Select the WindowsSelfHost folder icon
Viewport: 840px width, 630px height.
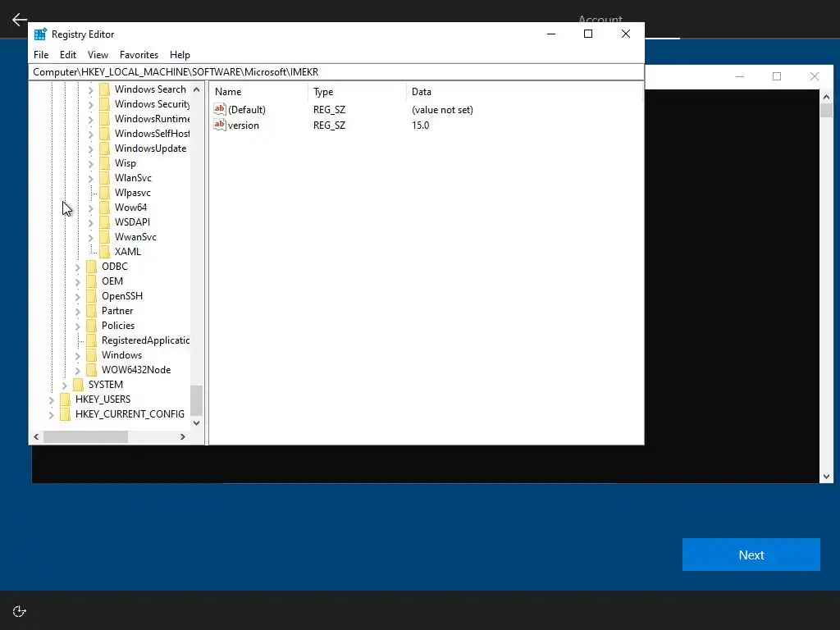pos(104,134)
